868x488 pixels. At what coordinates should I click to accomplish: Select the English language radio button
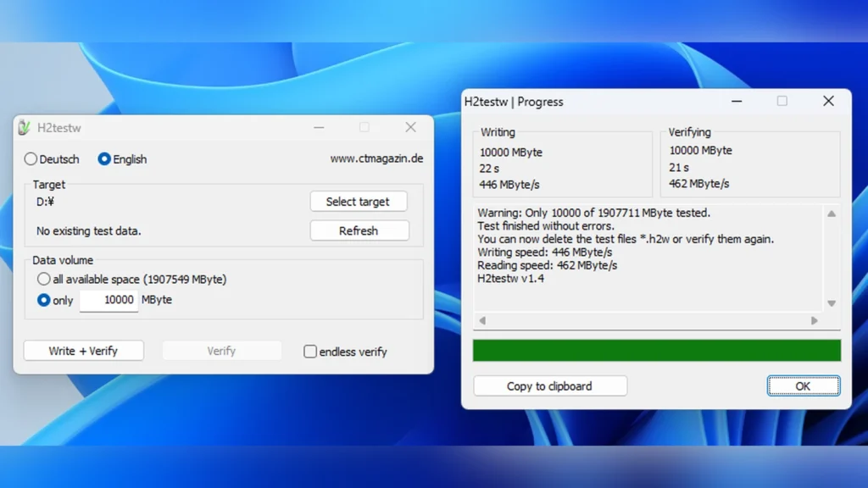click(104, 159)
